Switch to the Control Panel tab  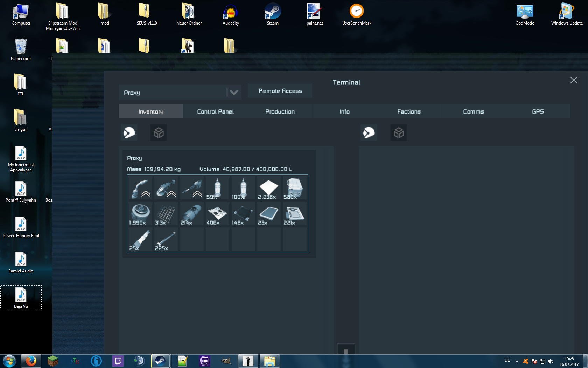(x=215, y=111)
